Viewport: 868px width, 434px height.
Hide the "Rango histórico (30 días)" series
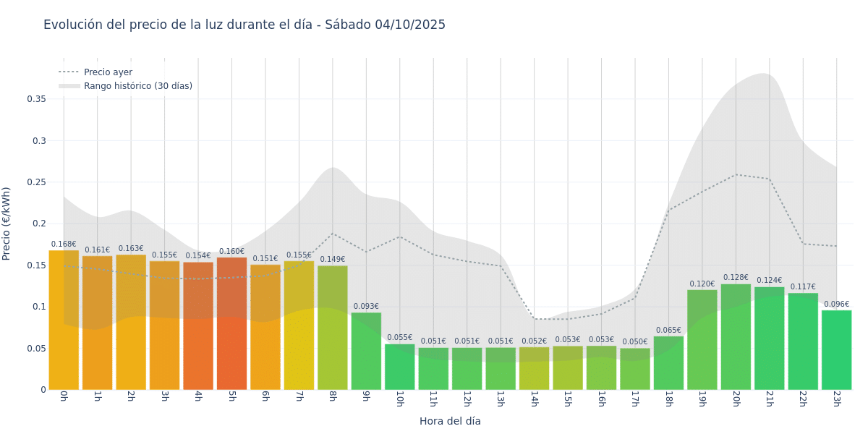point(137,86)
